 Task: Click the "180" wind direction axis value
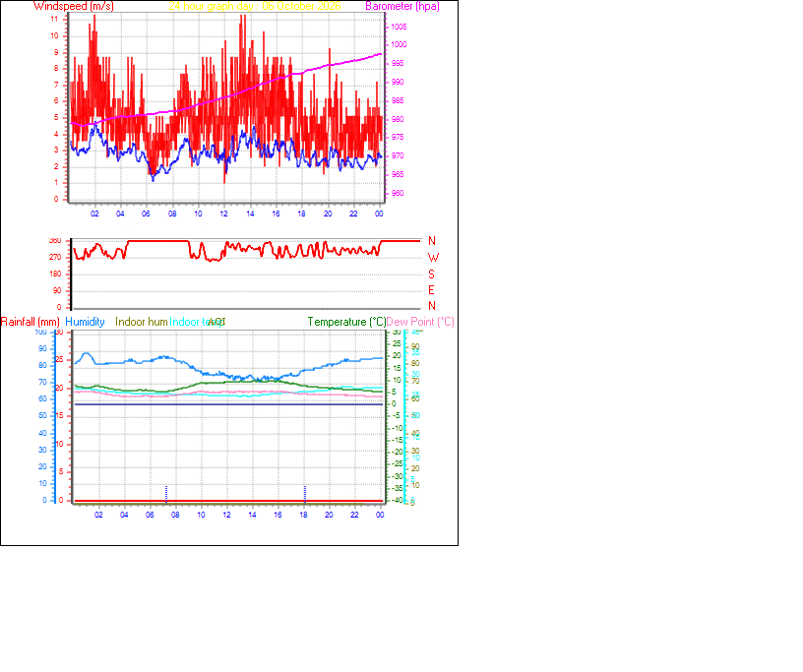pyautogui.click(x=55, y=275)
